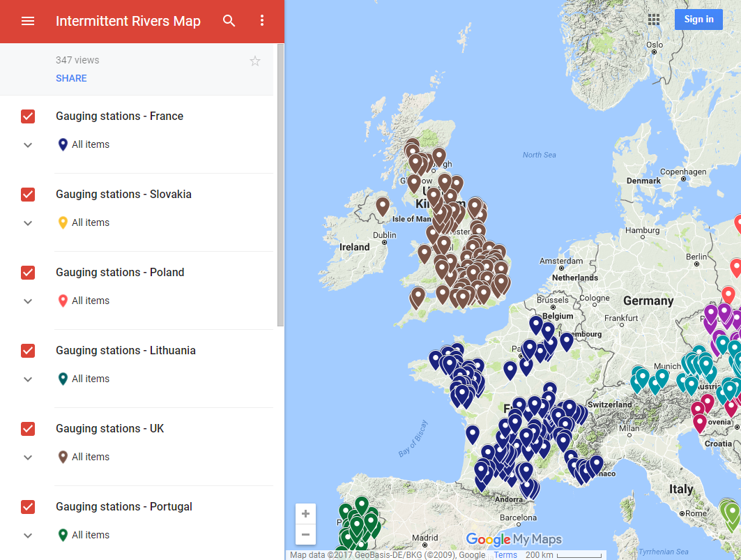Viewport: 741px width, 560px height.
Task: Select the navy pin near Bay of Biscay
Action: [x=473, y=434]
